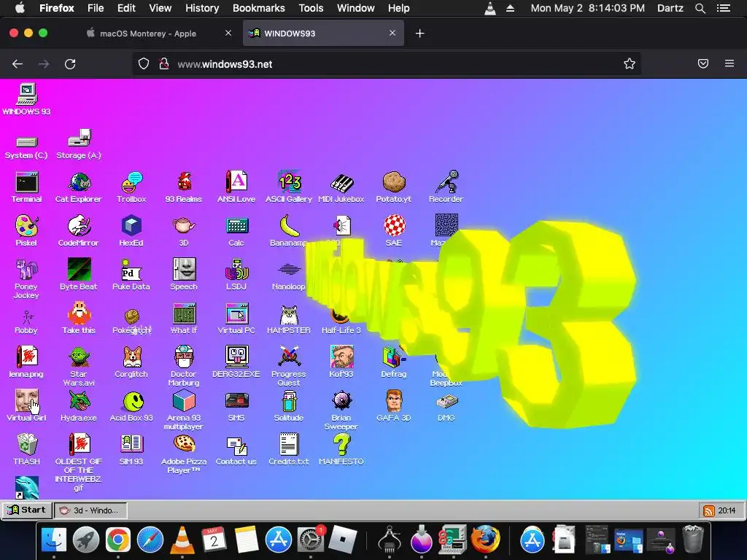Open Hydra.exe icon
Viewport: 747px width, 560px height.
click(79, 401)
